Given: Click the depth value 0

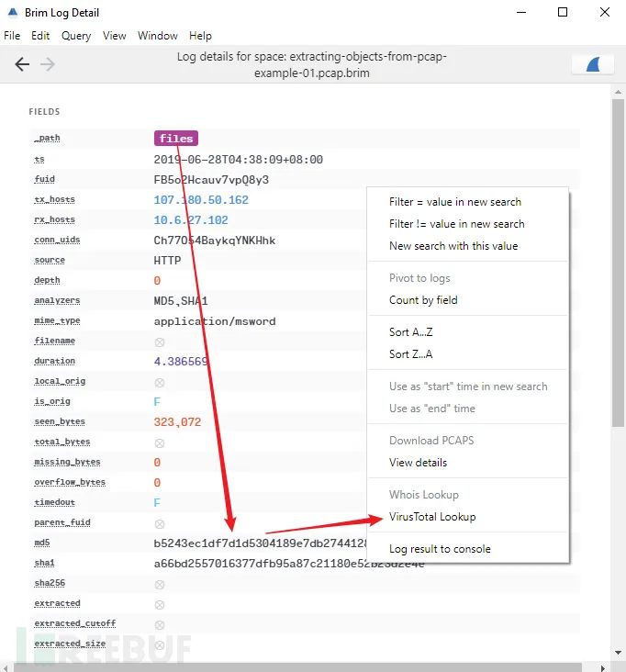Looking at the screenshot, I should click(157, 280).
